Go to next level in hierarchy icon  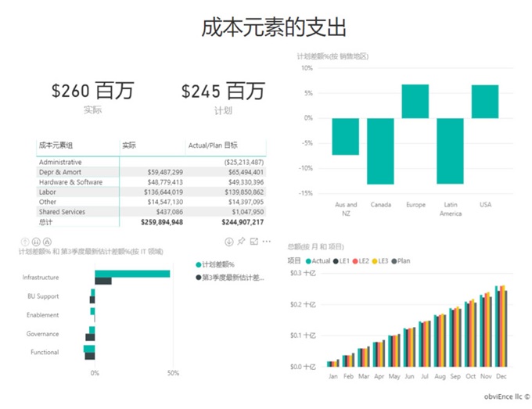(x=35, y=242)
